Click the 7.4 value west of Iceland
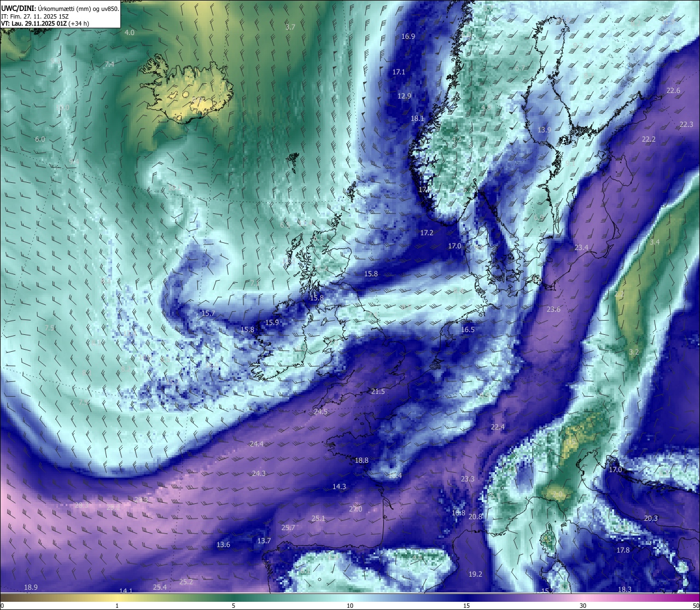700x610 pixels. (109, 64)
